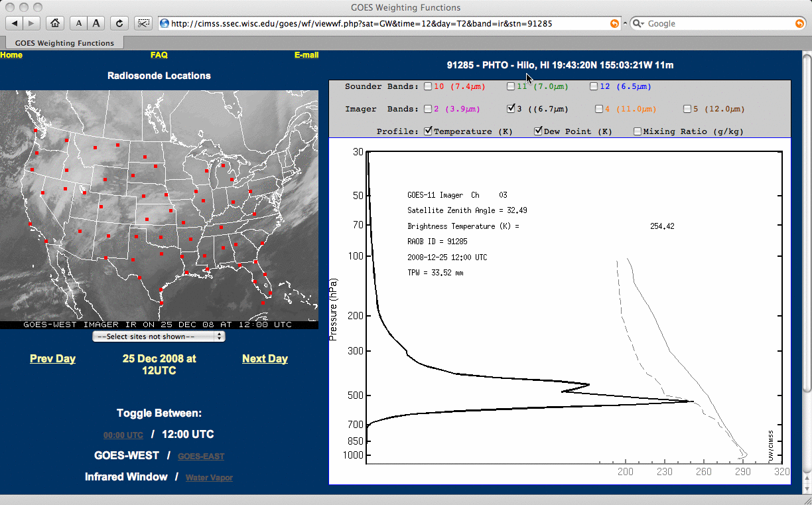
Task: Click the 'Imager Bands:' label
Action: [x=382, y=109]
